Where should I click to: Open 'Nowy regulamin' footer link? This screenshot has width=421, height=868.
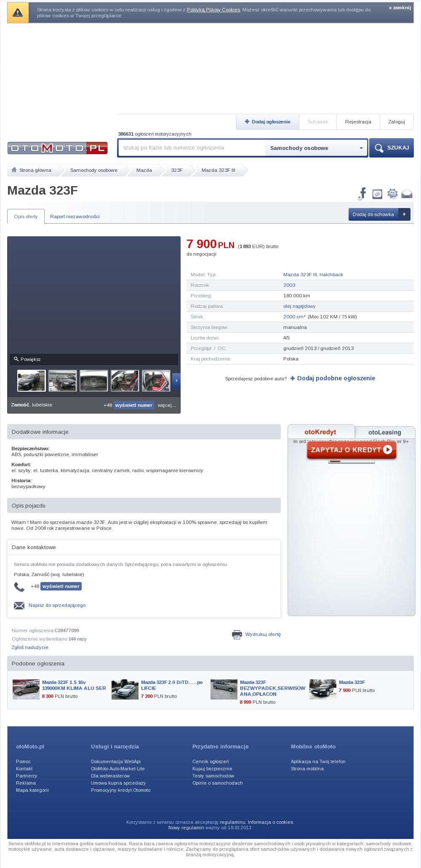point(186,828)
